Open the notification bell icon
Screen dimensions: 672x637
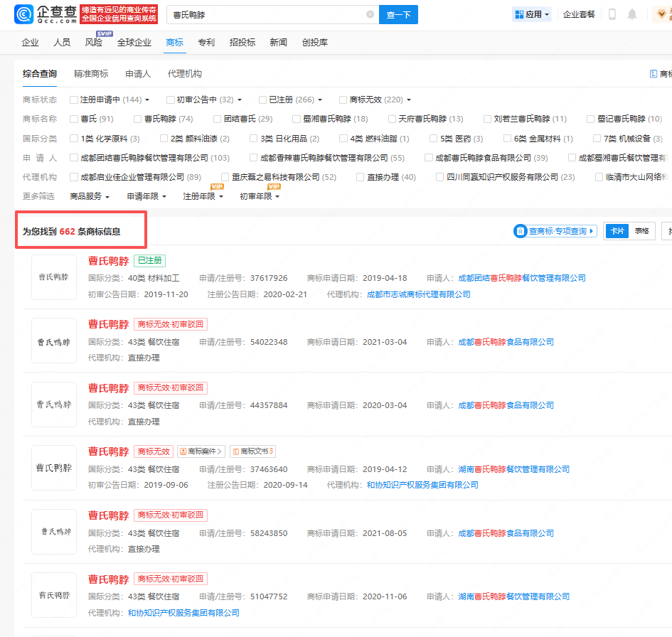tap(632, 14)
